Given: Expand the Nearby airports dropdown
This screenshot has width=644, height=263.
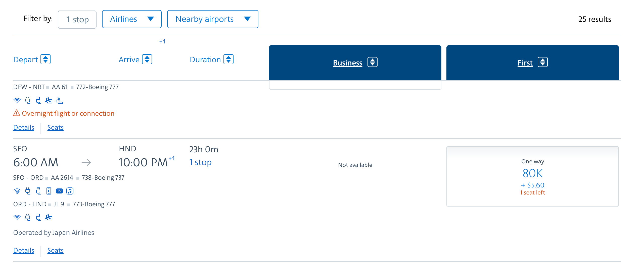Looking at the screenshot, I should click(212, 19).
